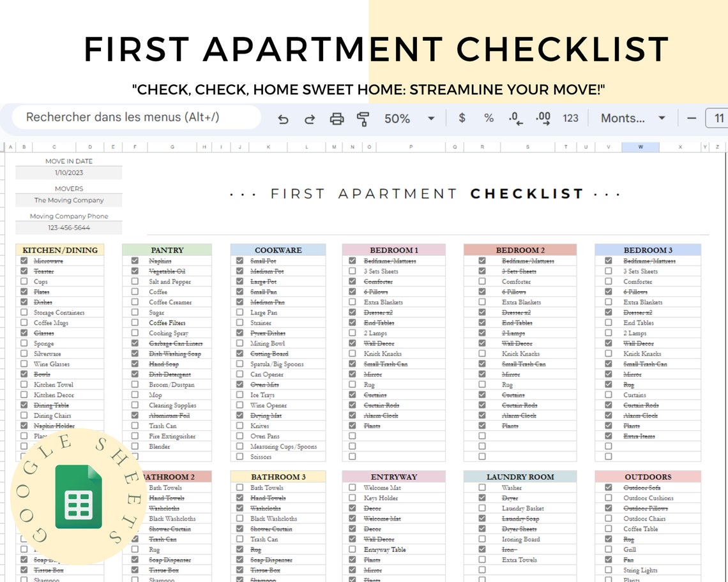Open the Print icon
The height and width of the screenshot is (582, 728).
tap(337, 119)
